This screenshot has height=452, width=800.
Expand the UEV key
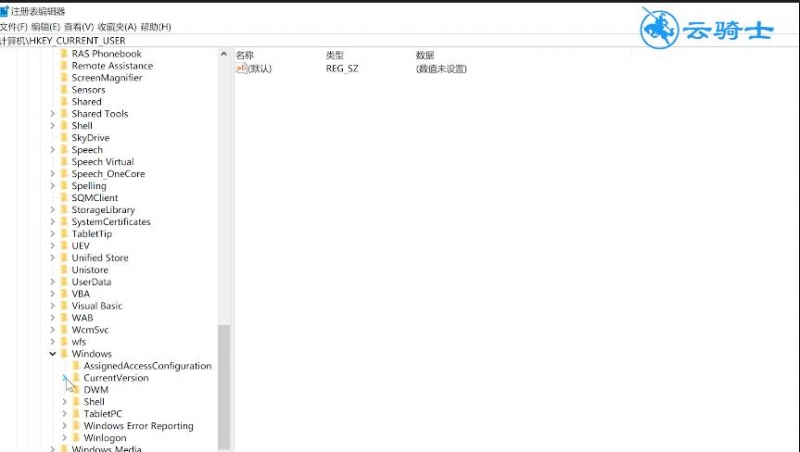[53, 246]
